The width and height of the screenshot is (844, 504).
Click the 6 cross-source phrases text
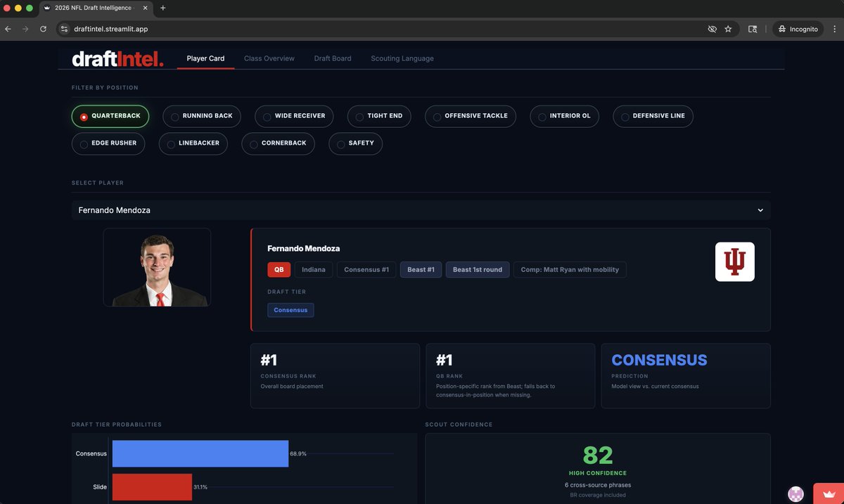pos(598,485)
